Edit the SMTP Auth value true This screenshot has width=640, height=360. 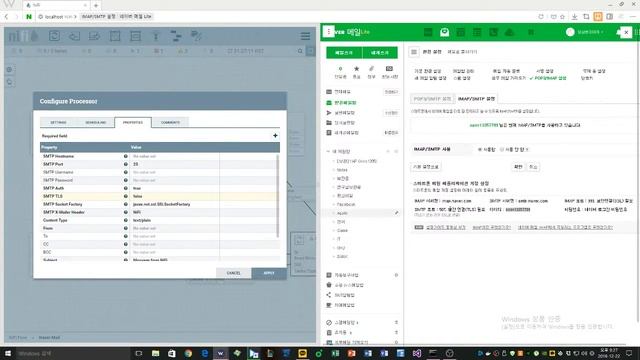pos(174,188)
